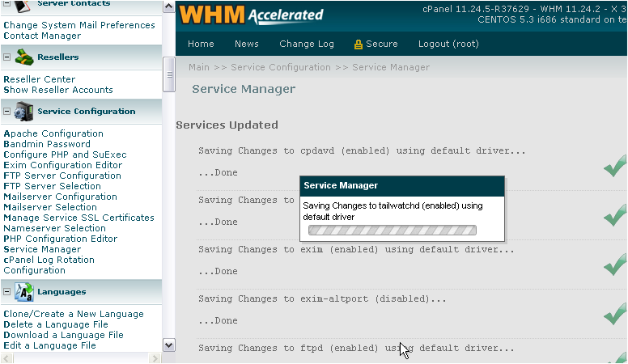Open cPanel Log Rotation Configuration
Image resolution: width=628 pixels, height=364 pixels.
coord(49,265)
